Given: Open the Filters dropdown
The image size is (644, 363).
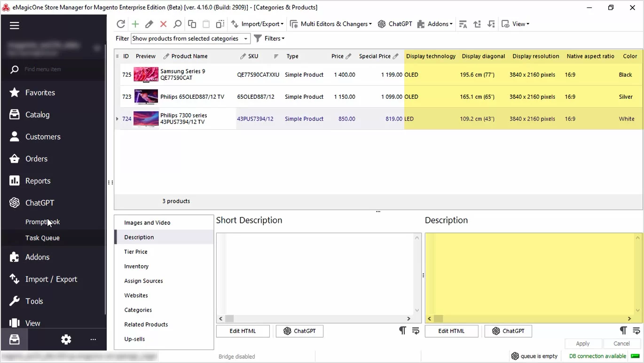Looking at the screenshot, I should (269, 39).
